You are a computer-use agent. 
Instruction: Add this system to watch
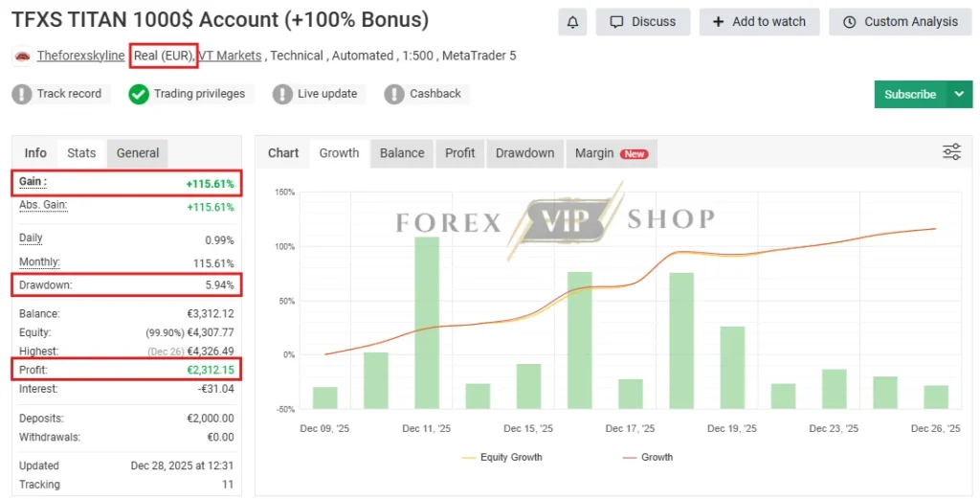pyautogui.click(x=759, y=22)
